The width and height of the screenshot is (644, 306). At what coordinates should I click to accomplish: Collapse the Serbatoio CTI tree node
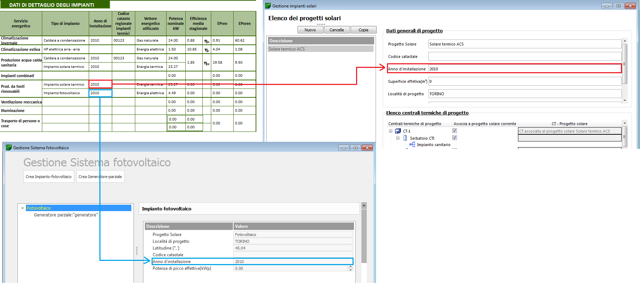point(398,138)
